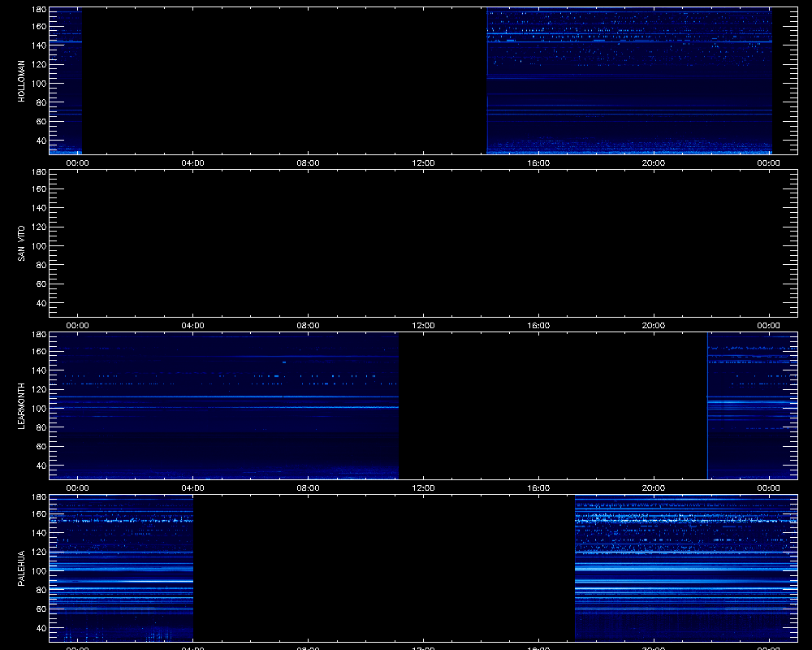Pick the 180 frequency tick on LEARMONTH axis
Viewport: 812px width, 650px height.
(x=39, y=334)
